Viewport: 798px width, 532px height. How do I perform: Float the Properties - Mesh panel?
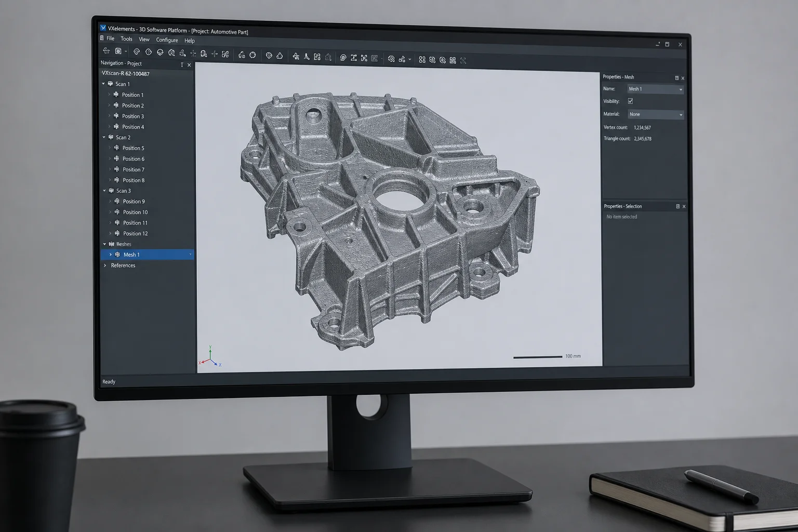[x=676, y=78]
